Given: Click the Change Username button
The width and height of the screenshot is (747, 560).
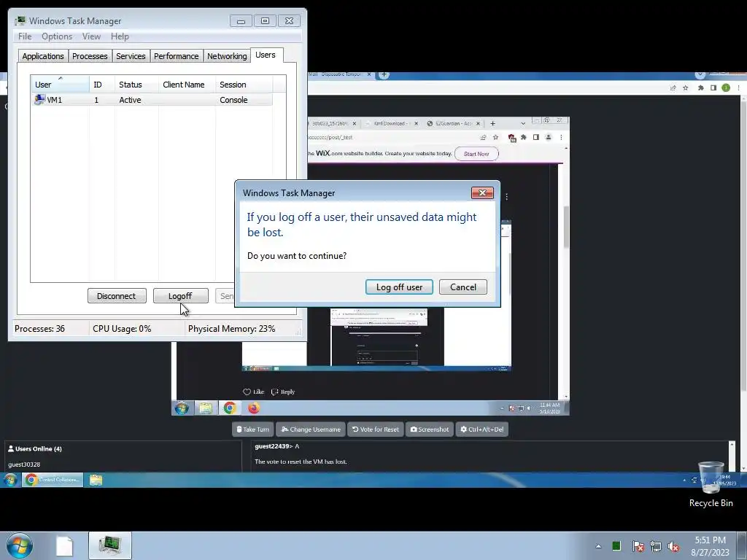Looking at the screenshot, I should (311, 429).
